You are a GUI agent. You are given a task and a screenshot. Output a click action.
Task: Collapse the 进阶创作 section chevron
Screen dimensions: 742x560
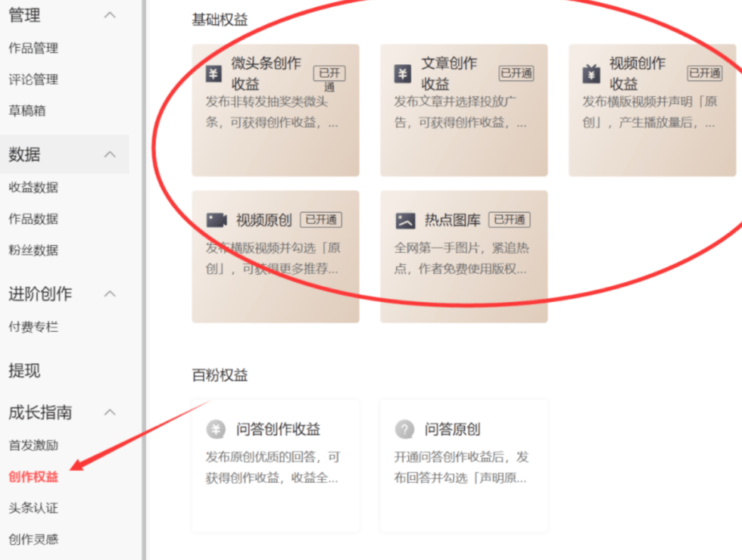[x=110, y=294]
